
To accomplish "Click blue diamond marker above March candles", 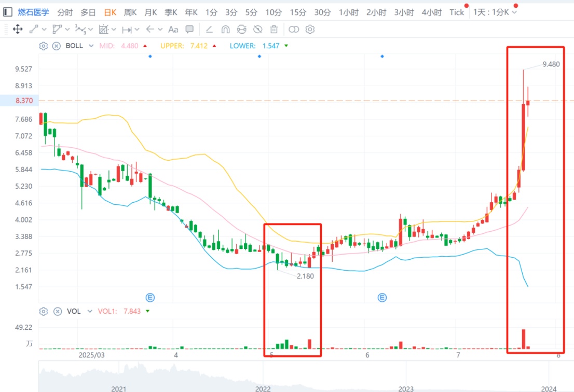I will [x=150, y=57].
